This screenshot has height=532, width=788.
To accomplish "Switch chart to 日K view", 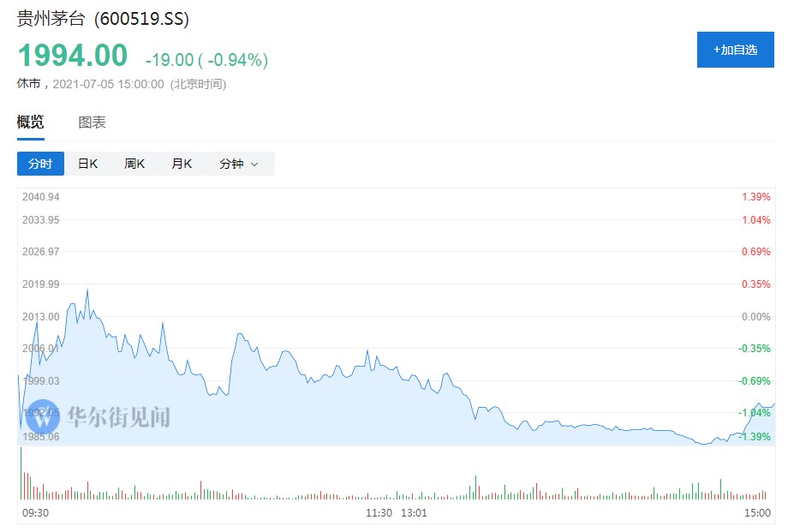I will pyautogui.click(x=88, y=164).
